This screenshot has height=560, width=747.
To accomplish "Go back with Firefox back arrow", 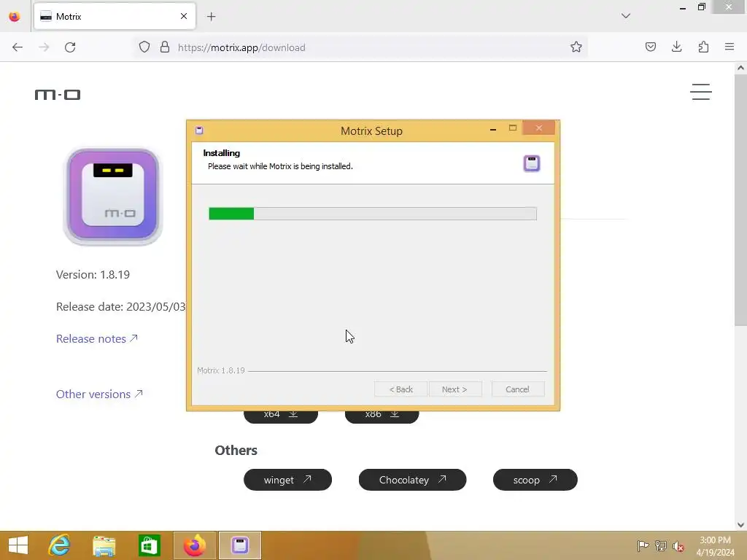I will click(18, 47).
